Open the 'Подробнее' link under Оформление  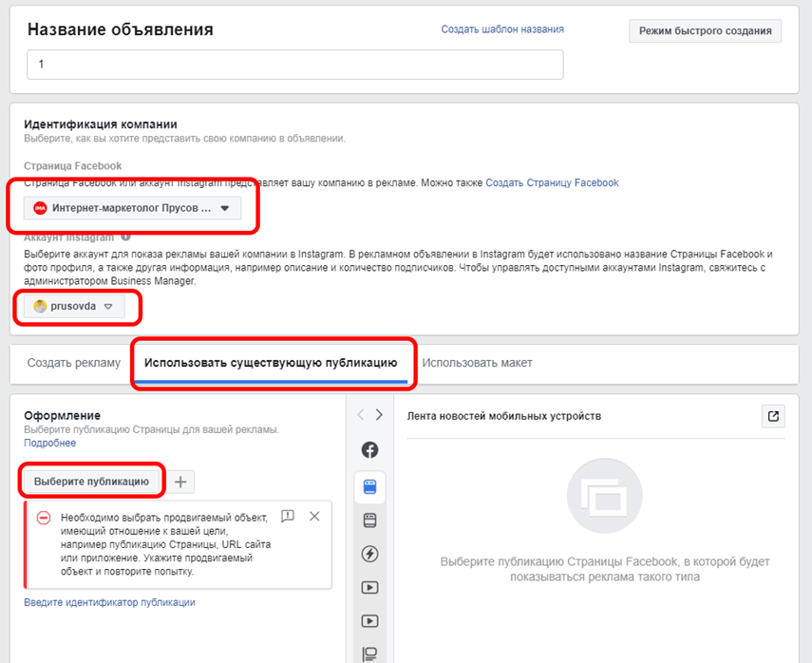point(49,443)
